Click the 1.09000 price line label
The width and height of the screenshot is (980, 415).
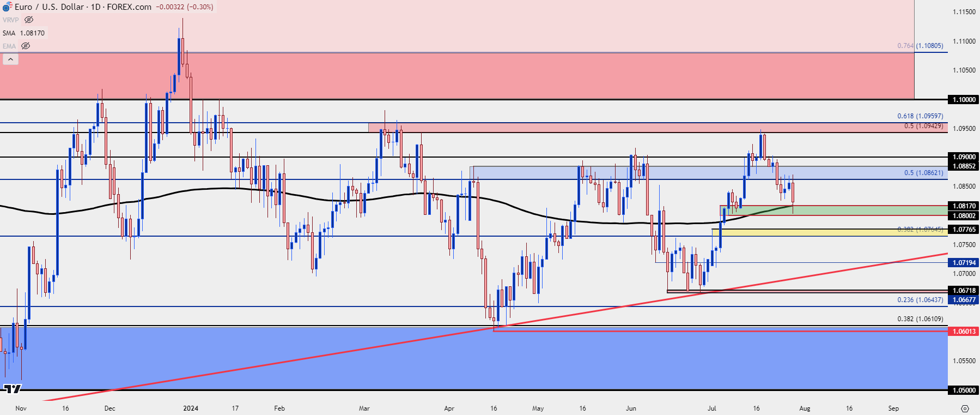(x=963, y=157)
